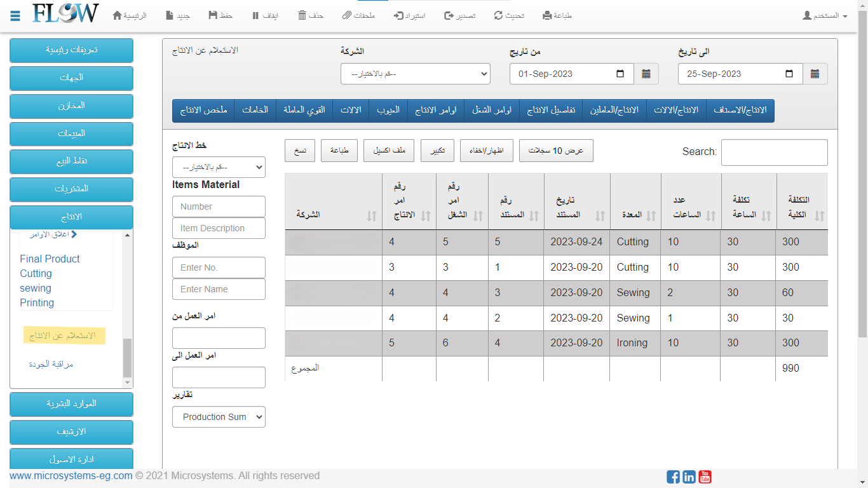Open calendar icon beside the to-date field

tap(815, 74)
